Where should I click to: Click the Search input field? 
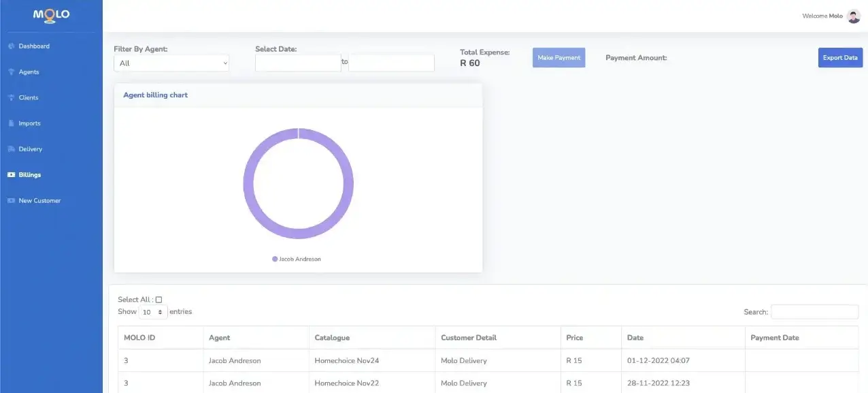pos(814,311)
